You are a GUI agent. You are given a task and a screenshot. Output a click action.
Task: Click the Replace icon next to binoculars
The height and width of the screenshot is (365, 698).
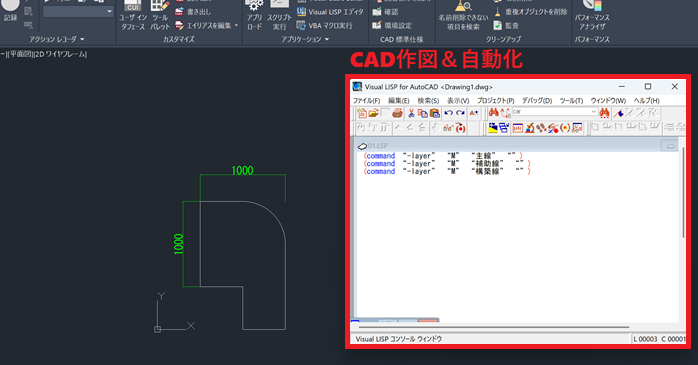tap(505, 113)
